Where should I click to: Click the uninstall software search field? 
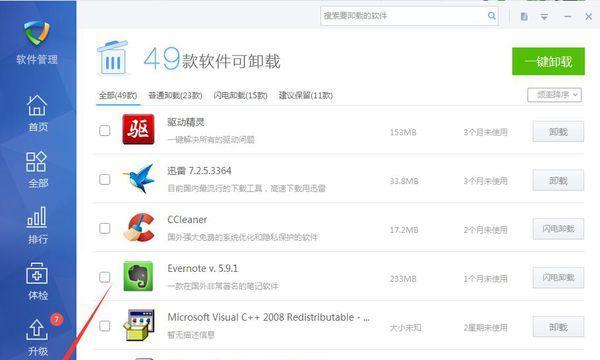[409, 16]
